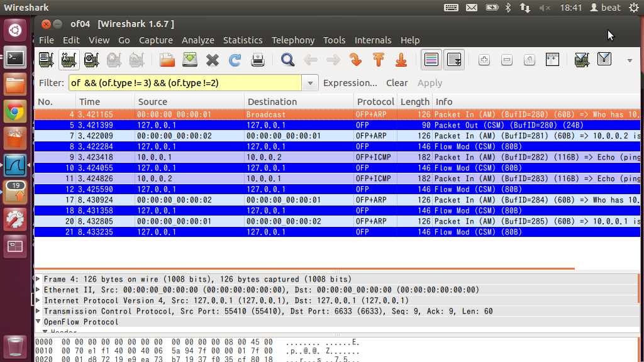Open the filter history dropdown

310,82
